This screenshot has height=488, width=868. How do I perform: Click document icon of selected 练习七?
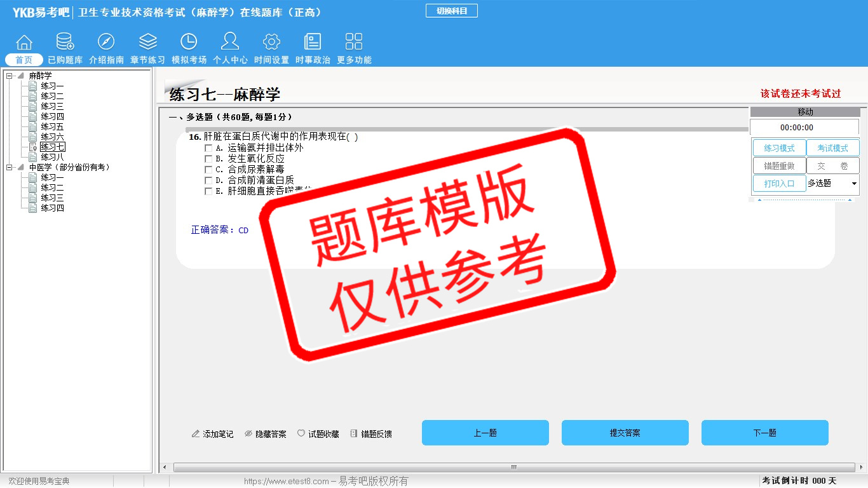[33, 147]
